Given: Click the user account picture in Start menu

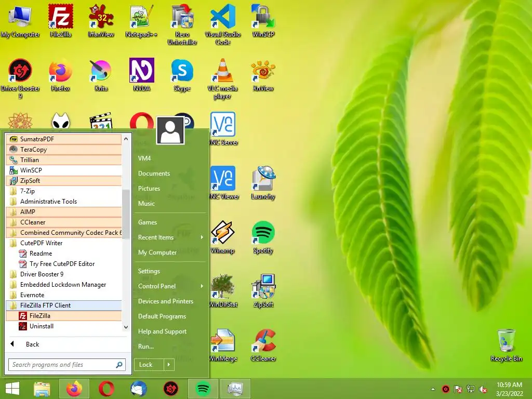Looking at the screenshot, I should coord(170,130).
